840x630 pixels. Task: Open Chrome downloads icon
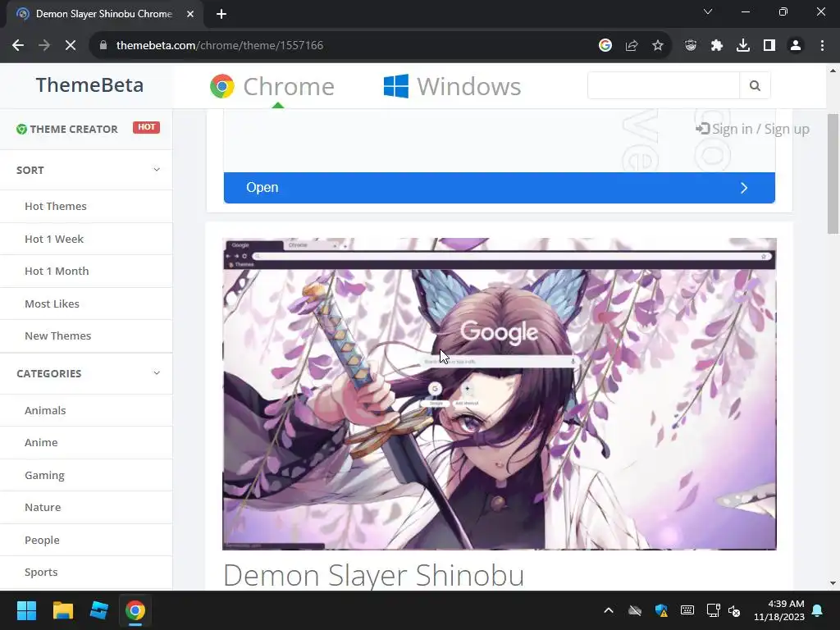743,46
